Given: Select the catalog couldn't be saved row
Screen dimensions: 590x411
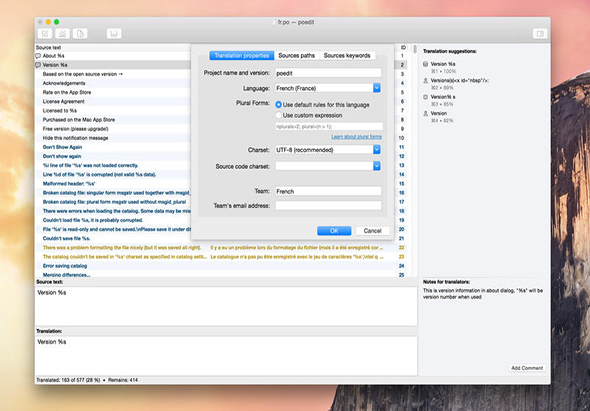Looking at the screenshot, I should tap(221, 257).
